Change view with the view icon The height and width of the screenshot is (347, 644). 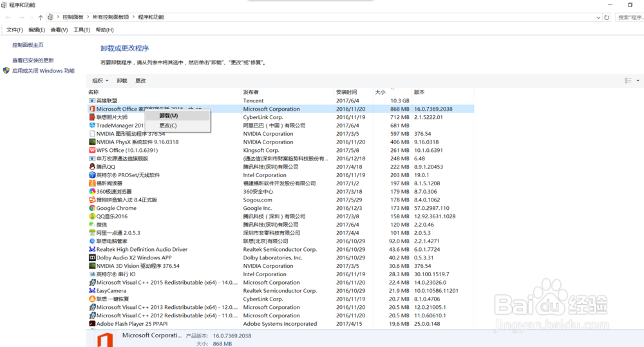tap(629, 80)
